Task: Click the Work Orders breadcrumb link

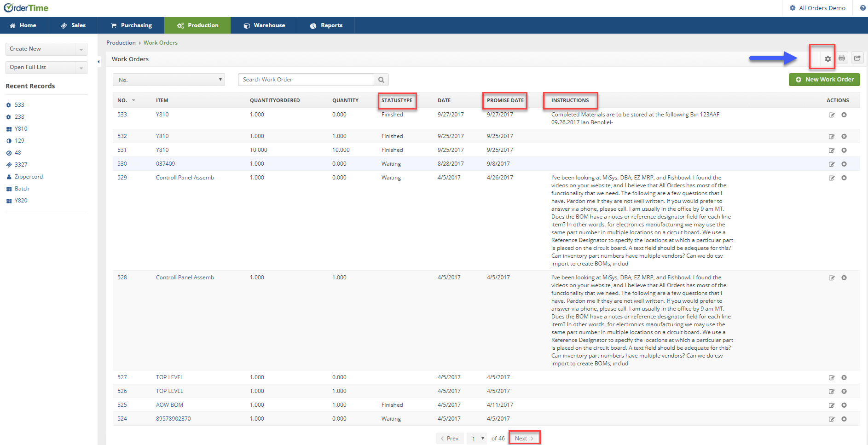Action: (x=161, y=43)
